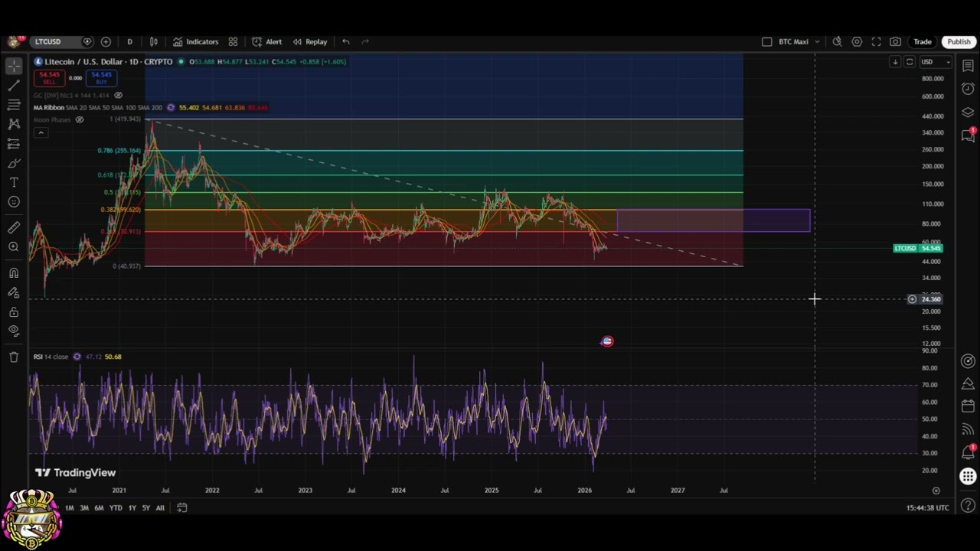This screenshot has width=980, height=551.
Task: Toggle hide all drawings
Action: (14, 331)
